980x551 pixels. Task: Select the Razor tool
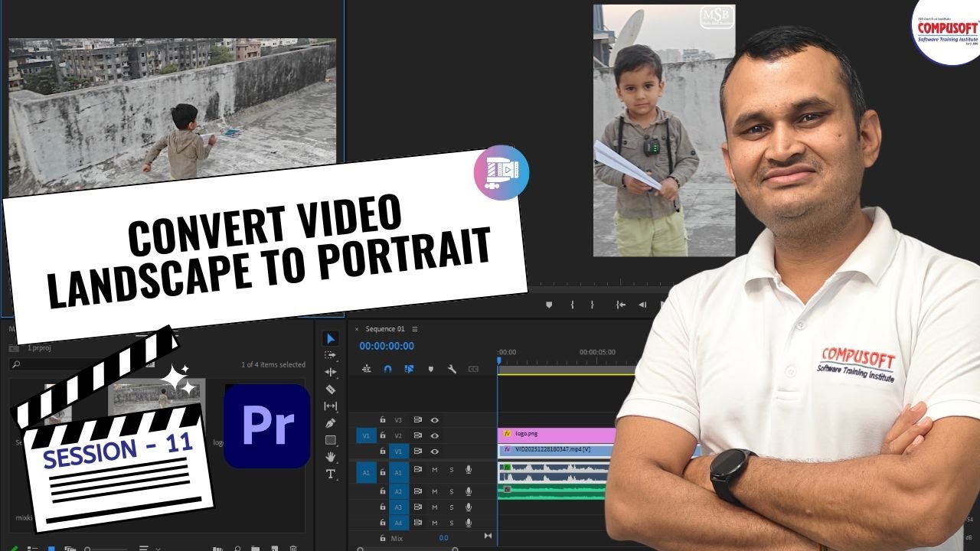331,389
